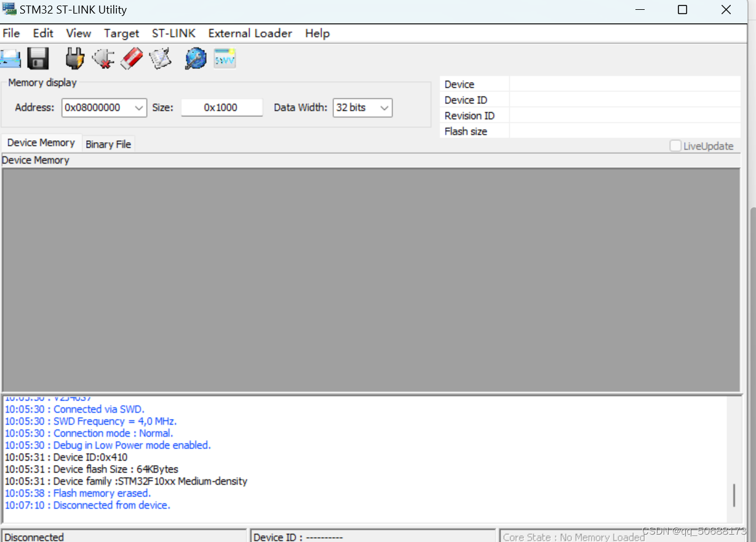Open the Target menu
The height and width of the screenshot is (542, 756).
(121, 33)
